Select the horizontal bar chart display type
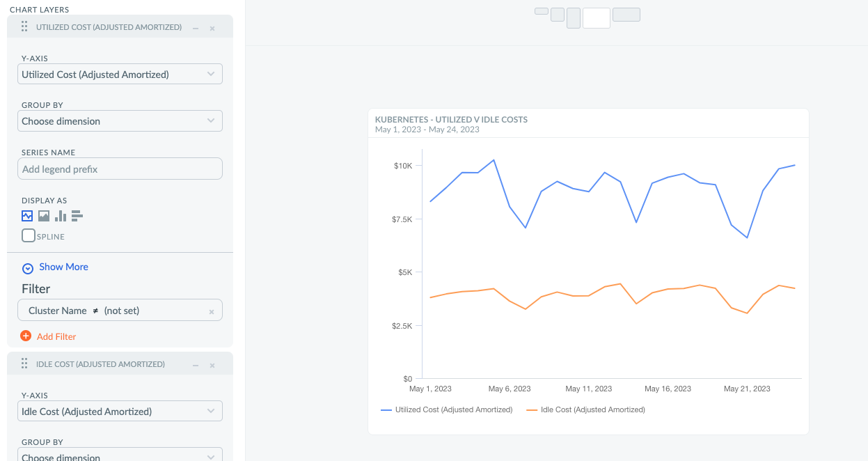The height and width of the screenshot is (461, 868). point(77,216)
